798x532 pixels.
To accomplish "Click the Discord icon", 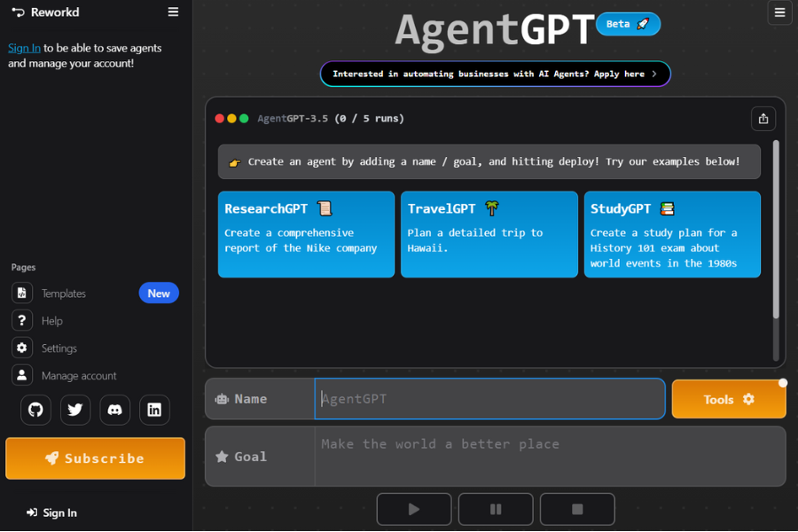I will 114,410.
